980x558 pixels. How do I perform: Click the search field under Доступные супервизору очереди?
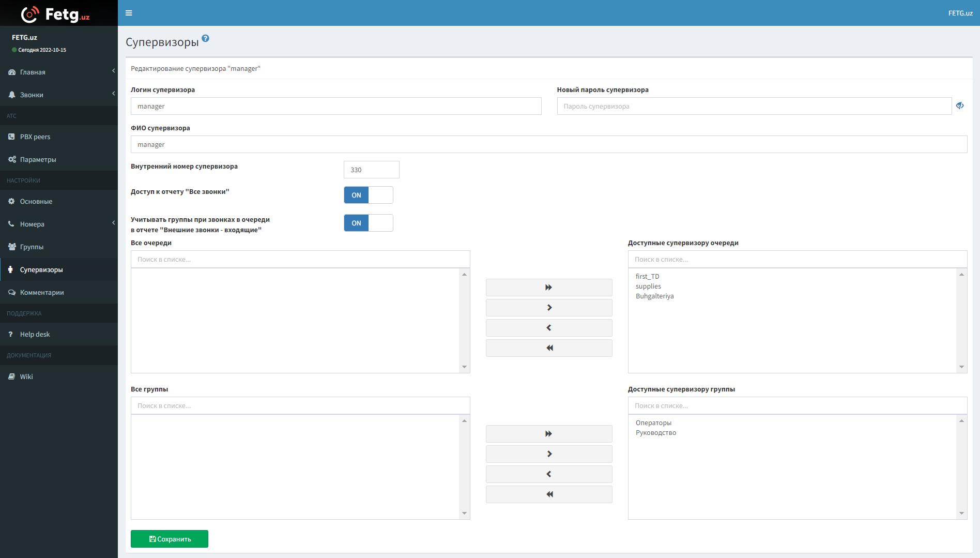coord(798,259)
